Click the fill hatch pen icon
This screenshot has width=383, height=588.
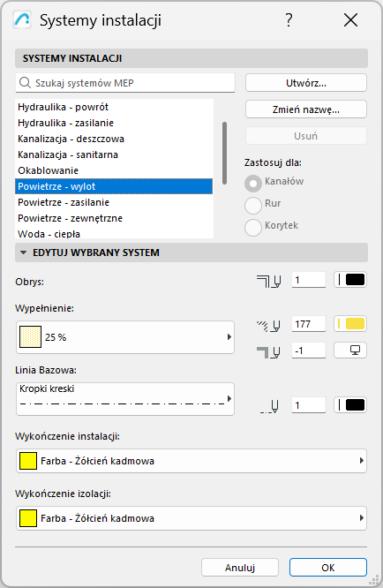268,325
